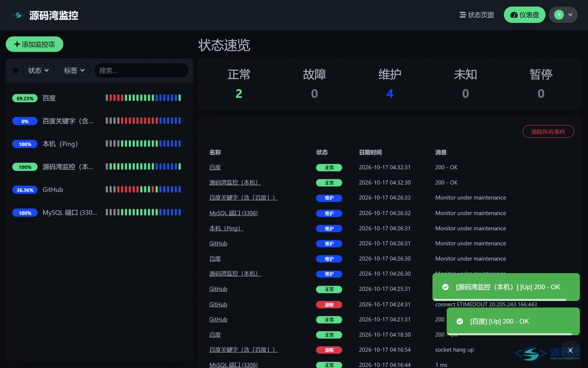The width and height of the screenshot is (588, 368).
Task: Open the 源码湾监控（本机）link at 04:32:30
Action: coord(235,183)
